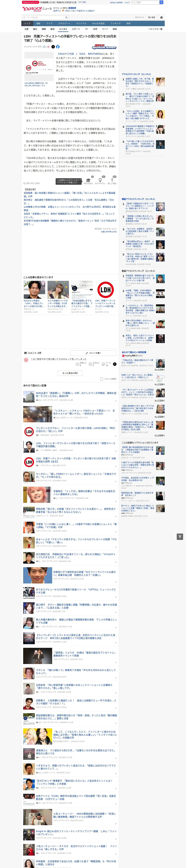Click the 今すぐ参加 button in top banner
The height and width of the screenshot is (868, 186).
(82, 2)
